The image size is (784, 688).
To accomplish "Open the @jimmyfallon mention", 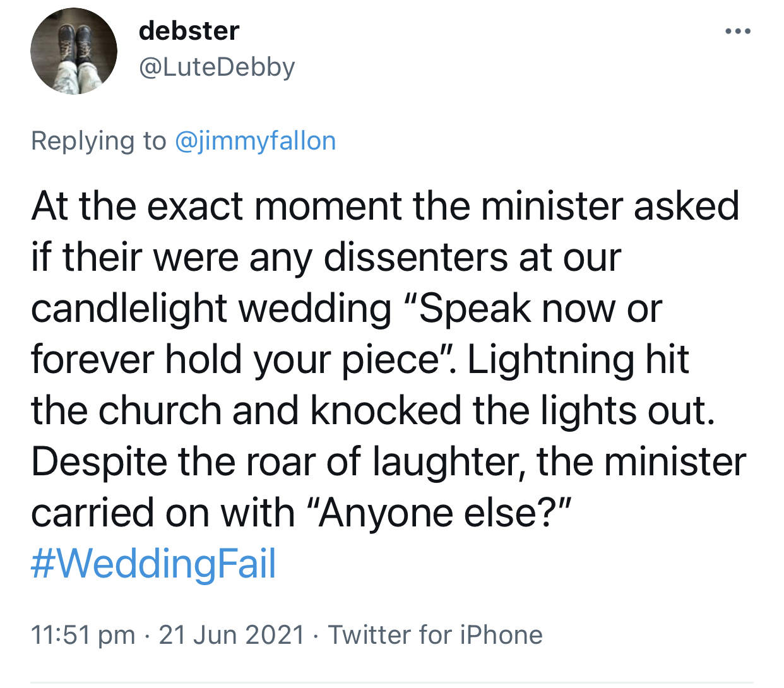I will coord(254,141).
